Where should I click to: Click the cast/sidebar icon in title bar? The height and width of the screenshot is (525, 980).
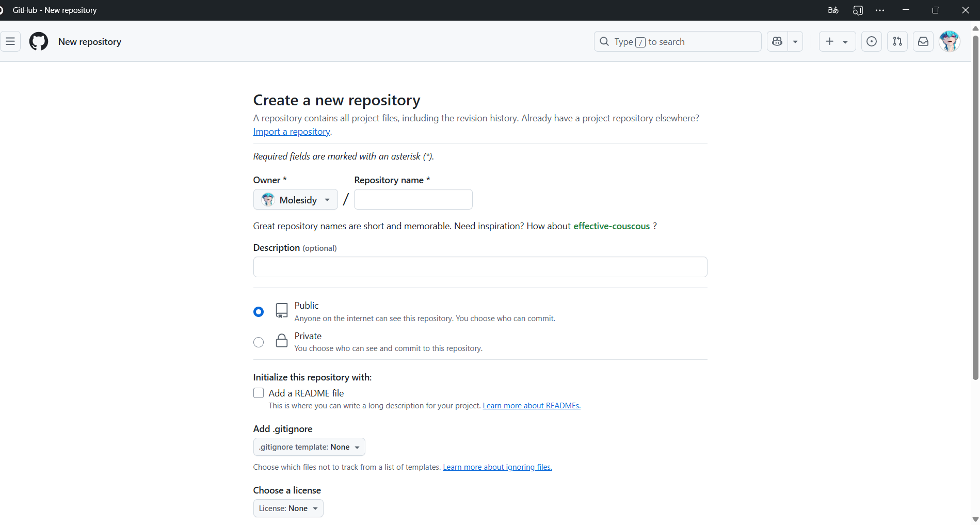(858, 10)
